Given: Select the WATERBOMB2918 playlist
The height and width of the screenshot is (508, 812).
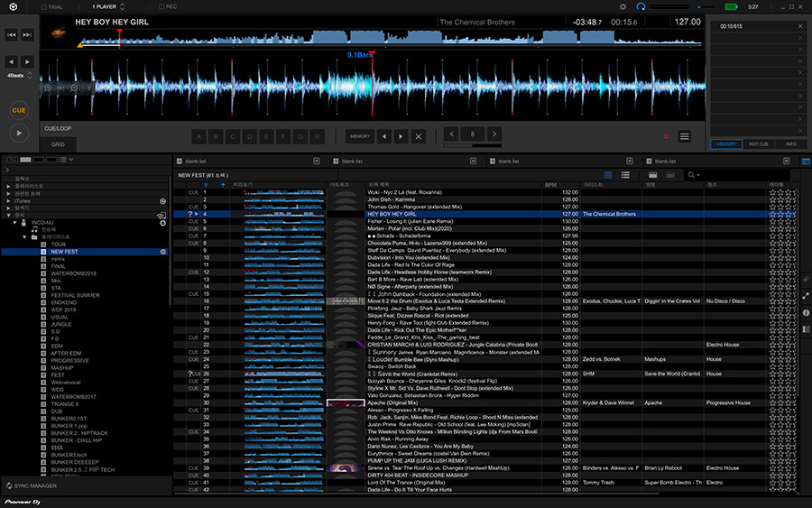Looking at the screenshot, I should (74, 273).
